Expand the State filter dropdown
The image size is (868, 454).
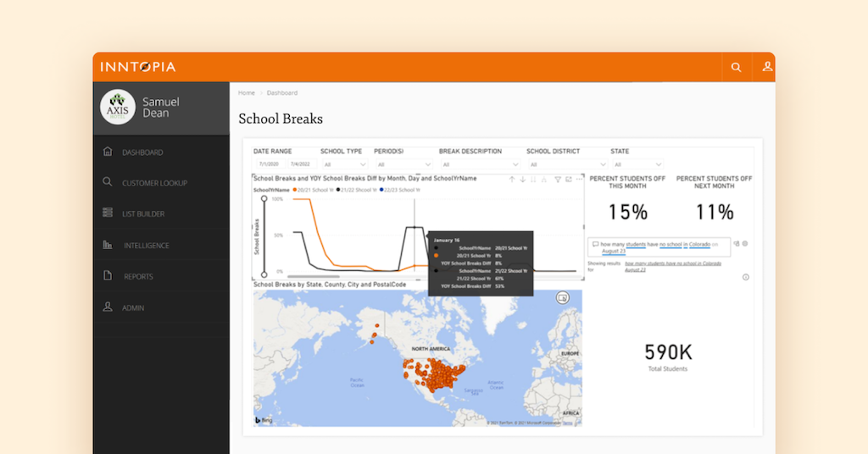click(x=637, y=164)
